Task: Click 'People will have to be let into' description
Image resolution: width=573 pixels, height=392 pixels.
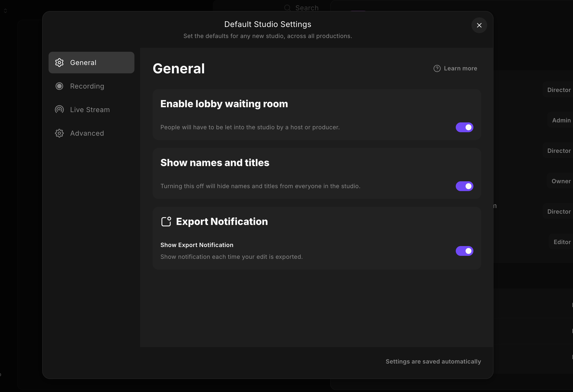Action: (x=250, y=127)
